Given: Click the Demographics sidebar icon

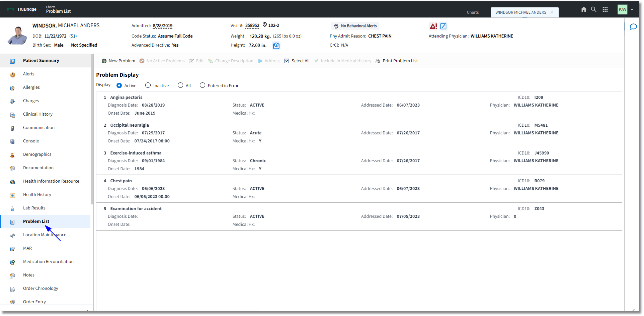Looking at the screenshot, I should [x=12, y=155].
